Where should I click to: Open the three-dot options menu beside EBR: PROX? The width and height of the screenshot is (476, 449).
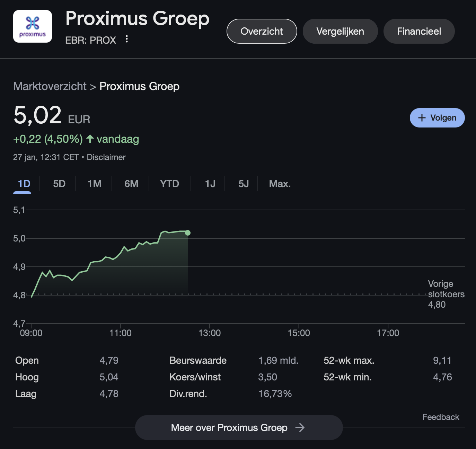(127, 39)
